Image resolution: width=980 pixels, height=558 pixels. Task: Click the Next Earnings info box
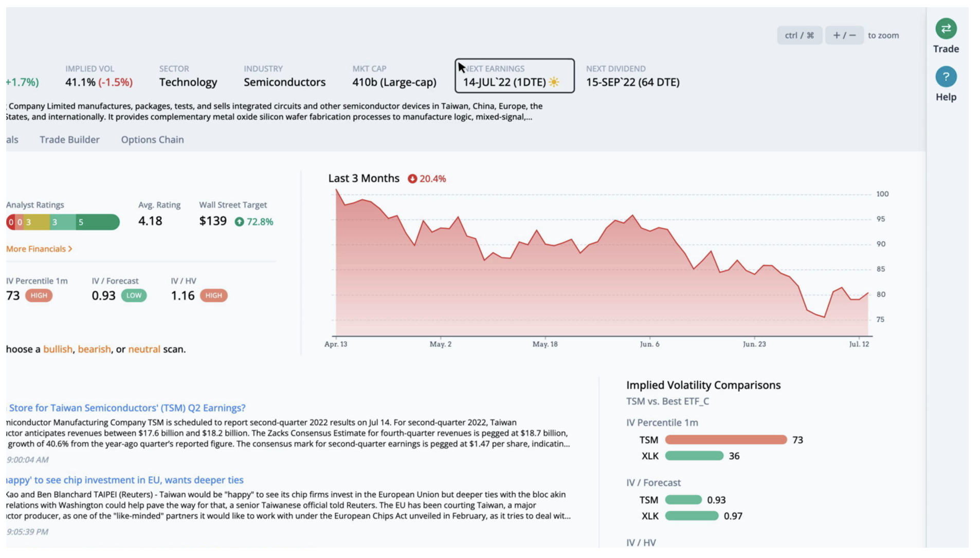514,76
